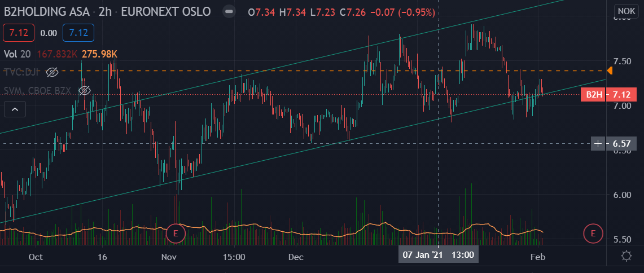Image resolution: width=644 pixels, height=273 pixels.
Task: Click the Dec label on the time axis
Action: tap(296, 257)
